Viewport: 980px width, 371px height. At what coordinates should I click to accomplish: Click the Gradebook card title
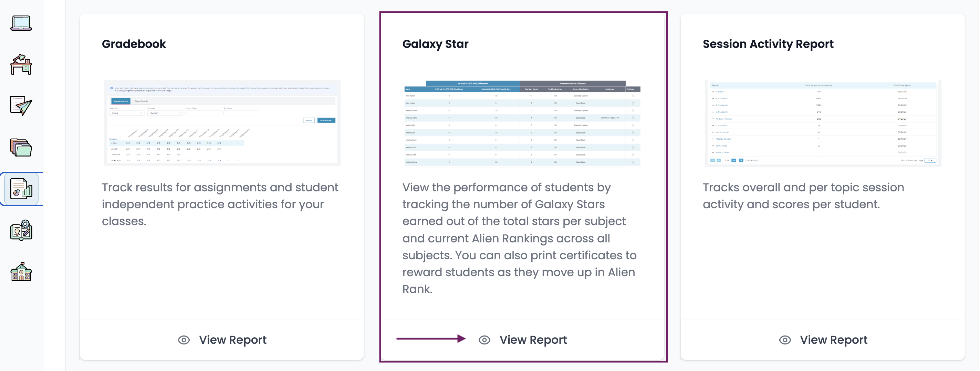(134, 44)
